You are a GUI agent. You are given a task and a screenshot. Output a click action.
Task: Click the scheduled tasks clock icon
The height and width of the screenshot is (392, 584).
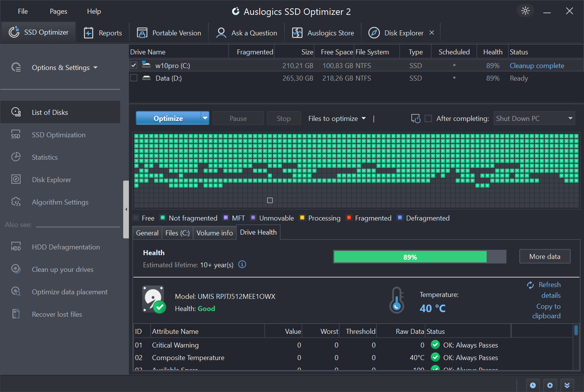(x=533, y=385)
